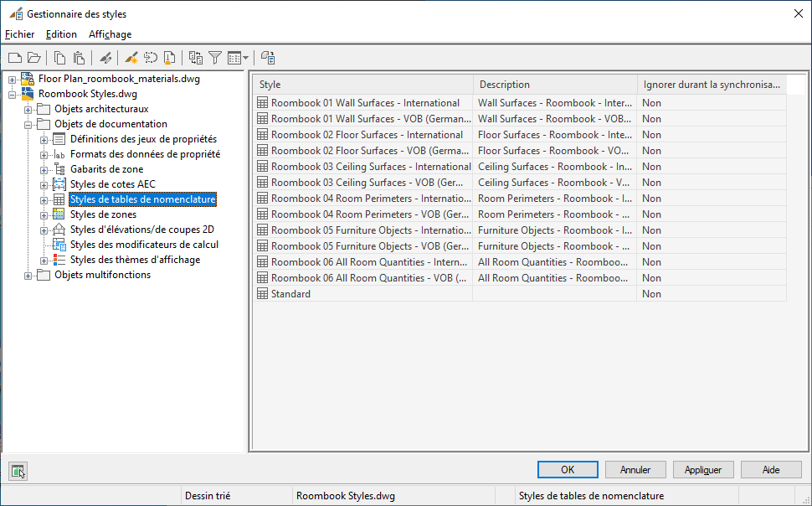Collapse the Roombook Styles.dwg node
This screenshot has width=812, height=506.
12,95
